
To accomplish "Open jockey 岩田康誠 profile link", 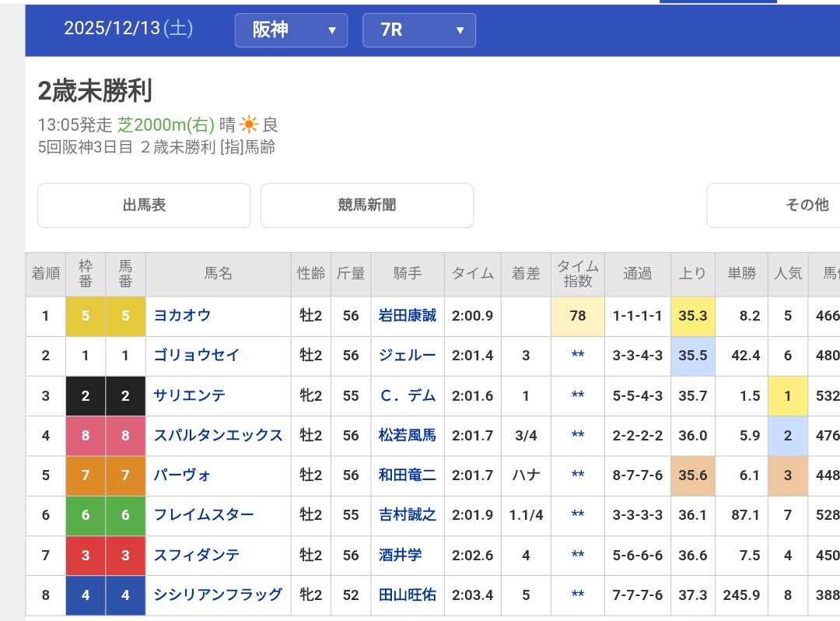I will coord(408,316).
